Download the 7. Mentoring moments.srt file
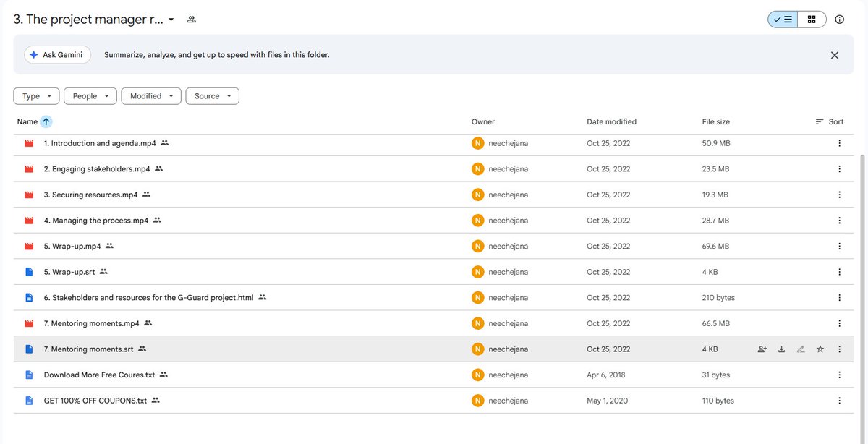The height and width of the screenshot is (444, 868). 781,349
